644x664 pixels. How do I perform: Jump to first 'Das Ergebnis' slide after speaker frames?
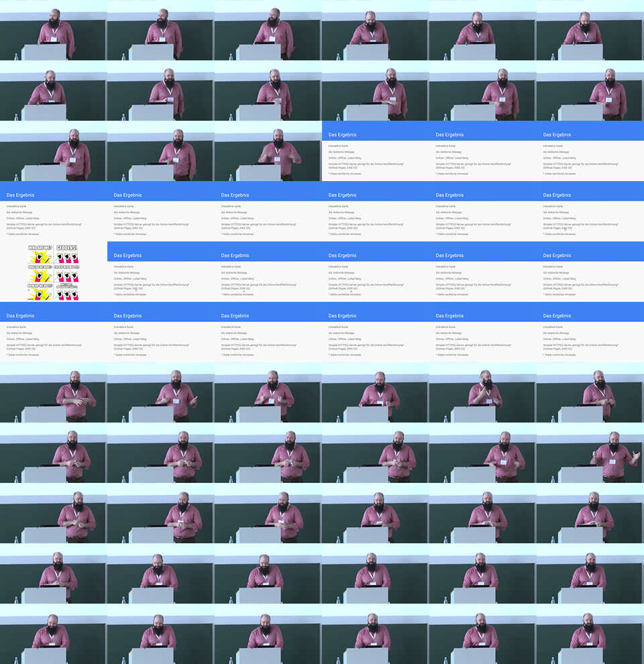click(x=376, y=151)
